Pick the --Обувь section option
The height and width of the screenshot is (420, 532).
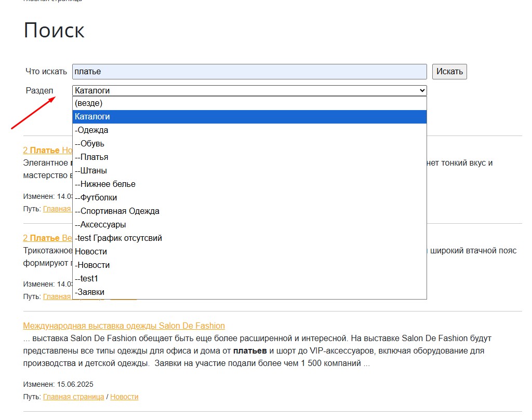coord(90,144)
